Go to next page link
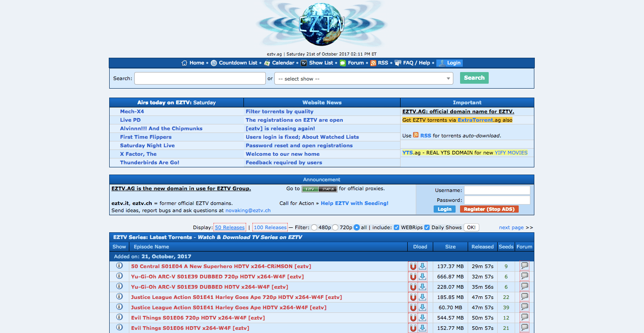The image size is (644, 333). pyautogui.click(x=511, y=227)
